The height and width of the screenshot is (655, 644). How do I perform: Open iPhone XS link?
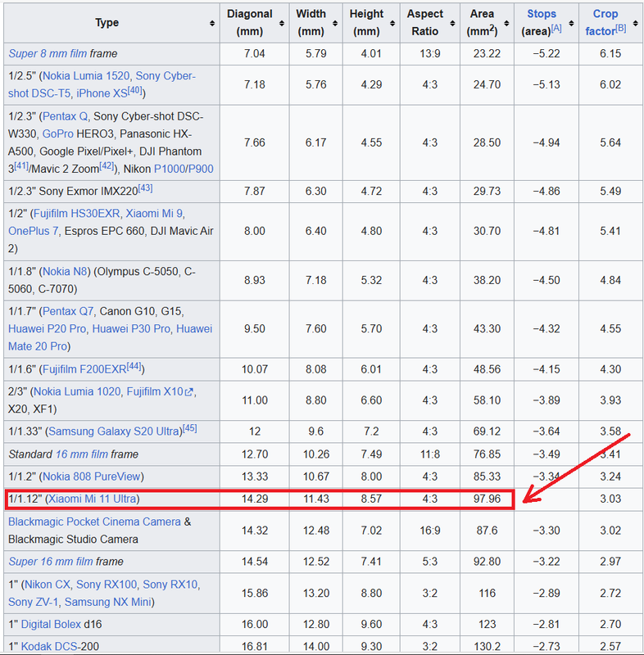click(x=102, y=93)
